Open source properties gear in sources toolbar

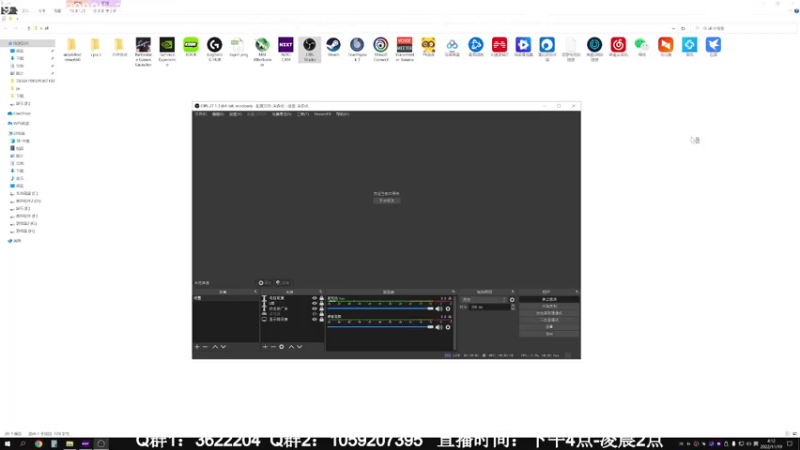tap(282, 347)
